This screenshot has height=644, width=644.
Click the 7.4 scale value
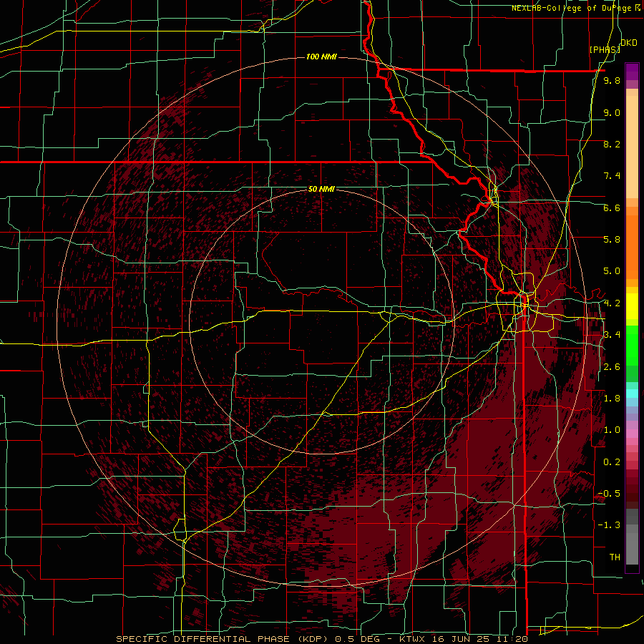click(612, 176)
